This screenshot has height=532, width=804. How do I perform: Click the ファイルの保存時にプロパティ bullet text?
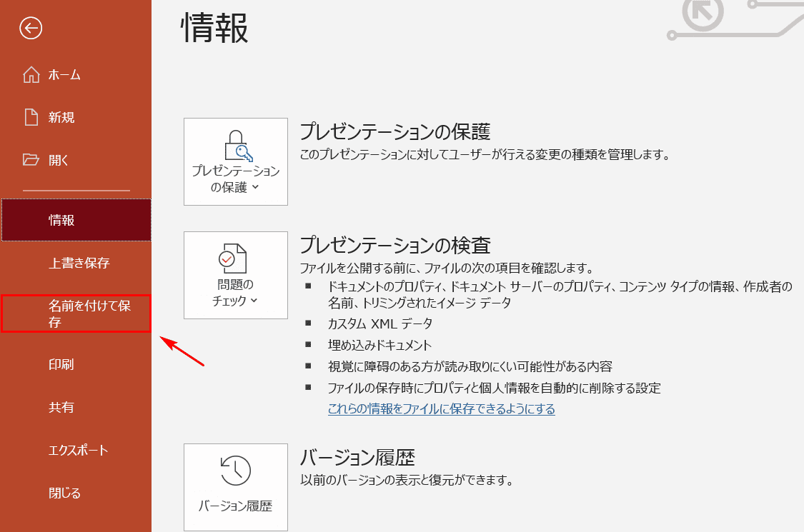click(495, 388)
